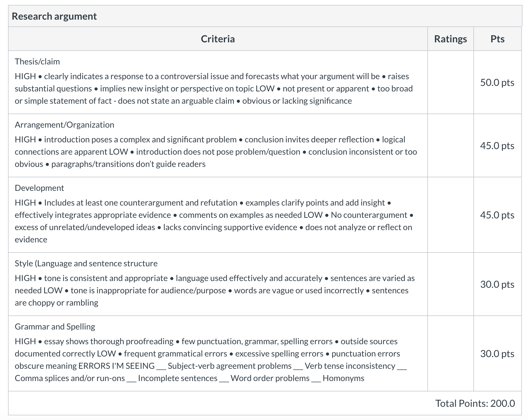Image resolution: width=528 pixels, height=420 pixels.
Task: Click the Research argument rubric title
Action: pos(54,16)
